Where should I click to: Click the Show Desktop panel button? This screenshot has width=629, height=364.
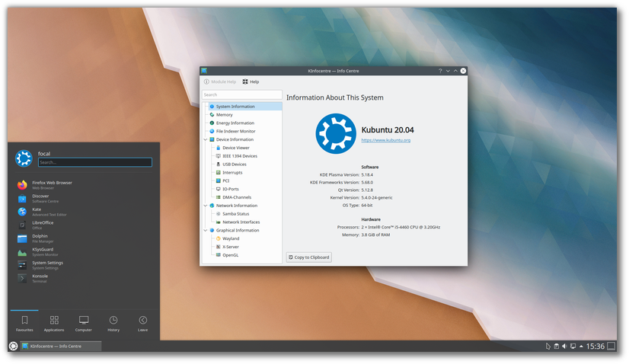[611, 346]
